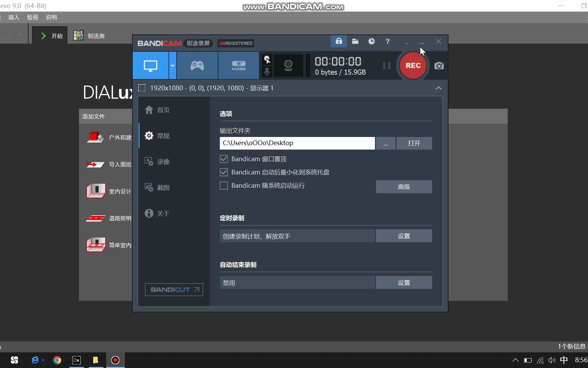588x368 pixels.
Task: Click the output folder path field
Action: (x=297, y=143)
